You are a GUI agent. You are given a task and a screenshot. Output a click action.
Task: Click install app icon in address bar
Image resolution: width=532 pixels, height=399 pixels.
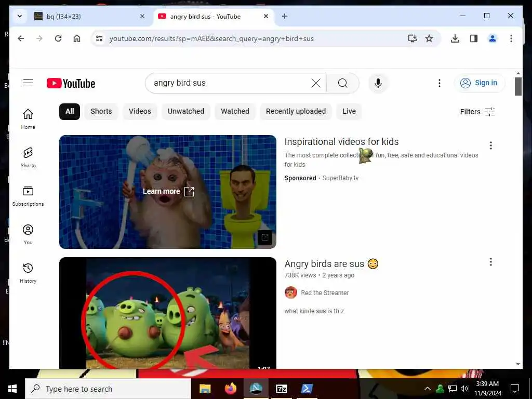point(412,38)
